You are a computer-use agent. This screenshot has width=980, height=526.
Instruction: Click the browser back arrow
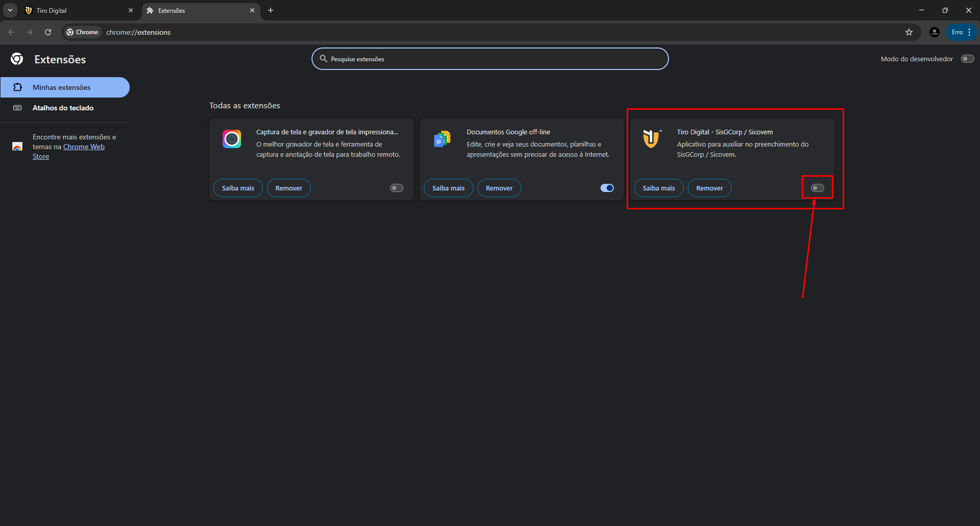click(x=11, y=32)
